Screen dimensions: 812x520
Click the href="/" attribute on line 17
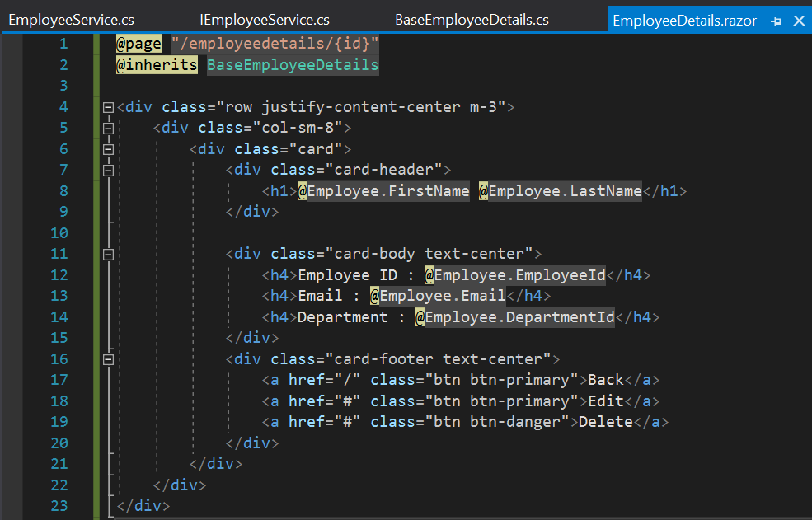point(324,380)
